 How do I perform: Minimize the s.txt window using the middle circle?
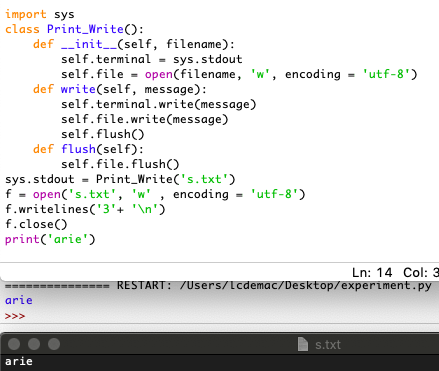pyautogui.click(x=34, y=344)
